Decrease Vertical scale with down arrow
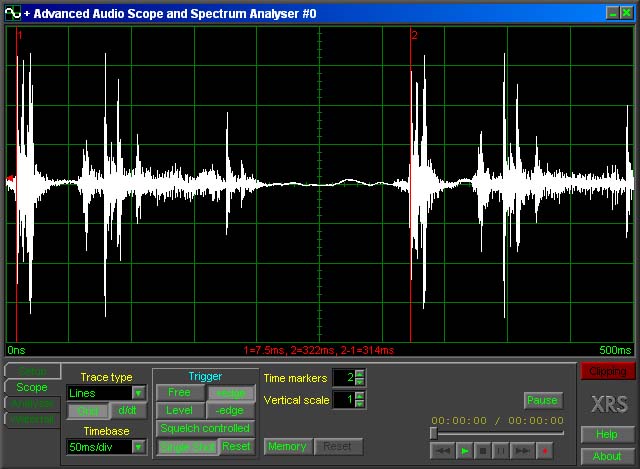 [360, 404]
